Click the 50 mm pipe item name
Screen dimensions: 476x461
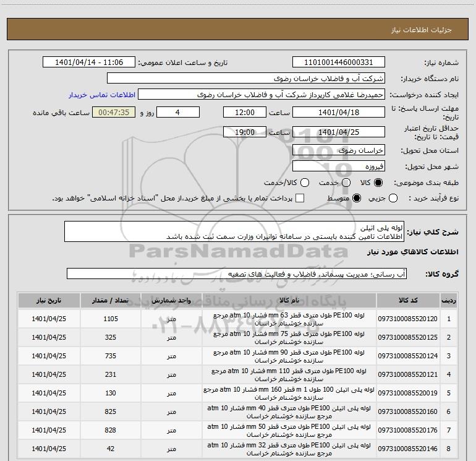coord(289,430)
